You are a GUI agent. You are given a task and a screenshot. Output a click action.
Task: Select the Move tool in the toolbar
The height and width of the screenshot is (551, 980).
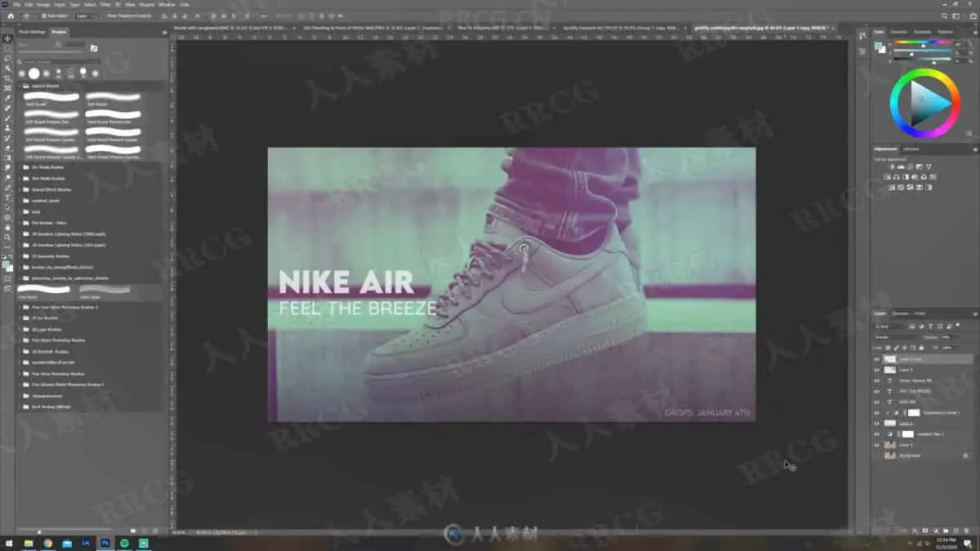pyautogui.click(x=8, y=38)
